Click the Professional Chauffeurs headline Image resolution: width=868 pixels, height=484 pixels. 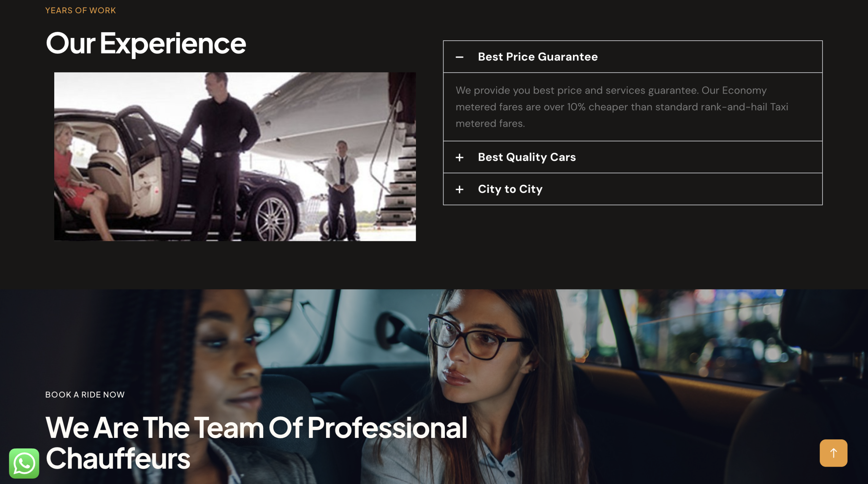(x=256, y=443)
